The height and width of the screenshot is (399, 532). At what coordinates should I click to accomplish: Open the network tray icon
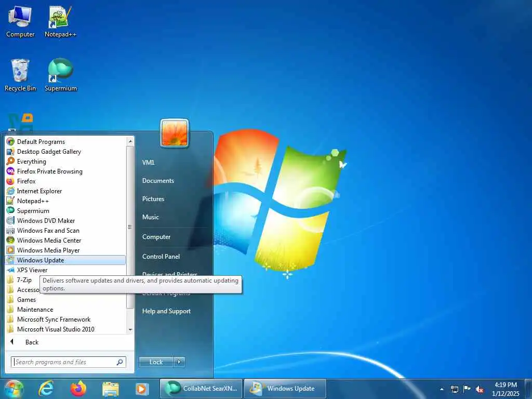pos(454,389)
